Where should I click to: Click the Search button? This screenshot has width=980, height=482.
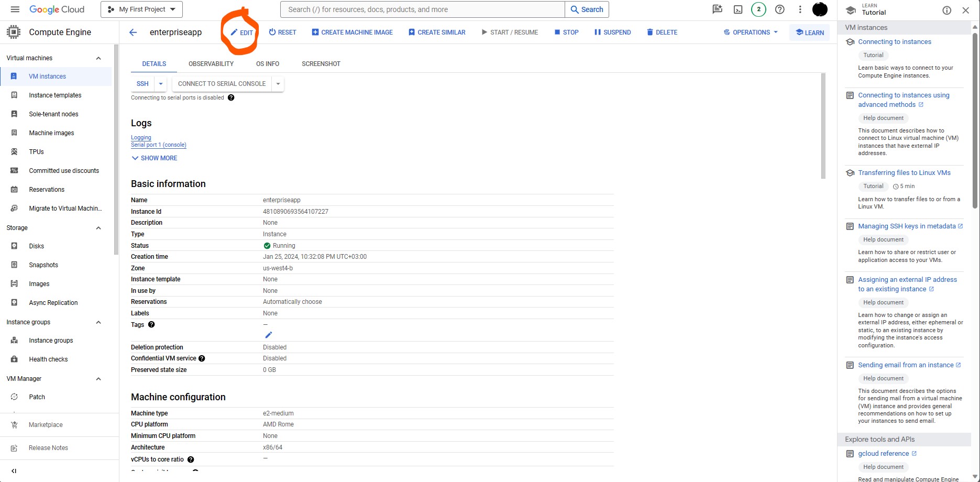[587, 9]
